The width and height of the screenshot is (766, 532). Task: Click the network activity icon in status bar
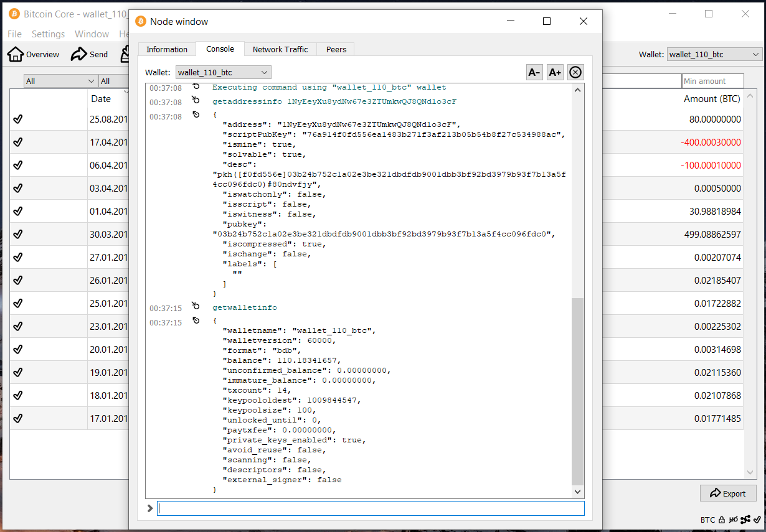click(745, 520)
